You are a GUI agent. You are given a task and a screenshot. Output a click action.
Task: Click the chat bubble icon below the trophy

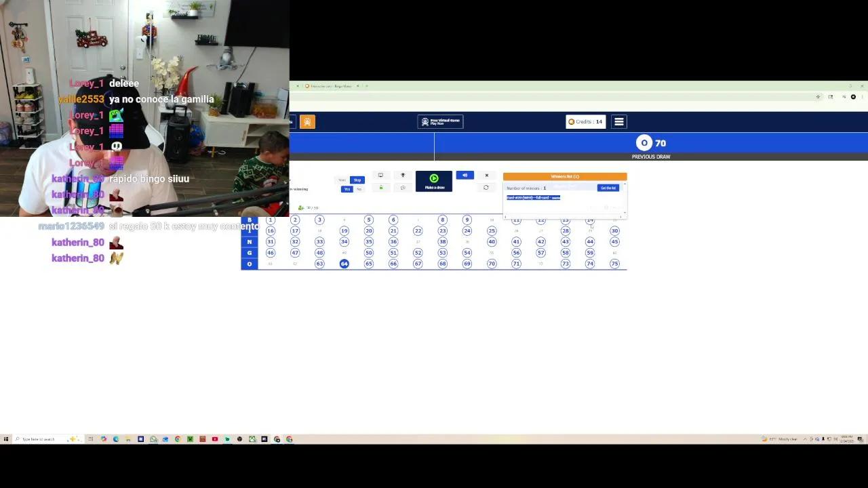click(403, 188)
